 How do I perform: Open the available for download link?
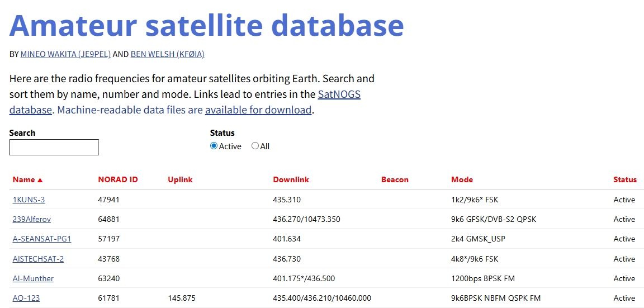tap(258, 110)
